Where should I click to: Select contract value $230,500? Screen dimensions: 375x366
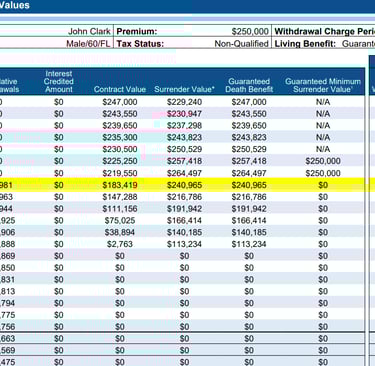120,149
